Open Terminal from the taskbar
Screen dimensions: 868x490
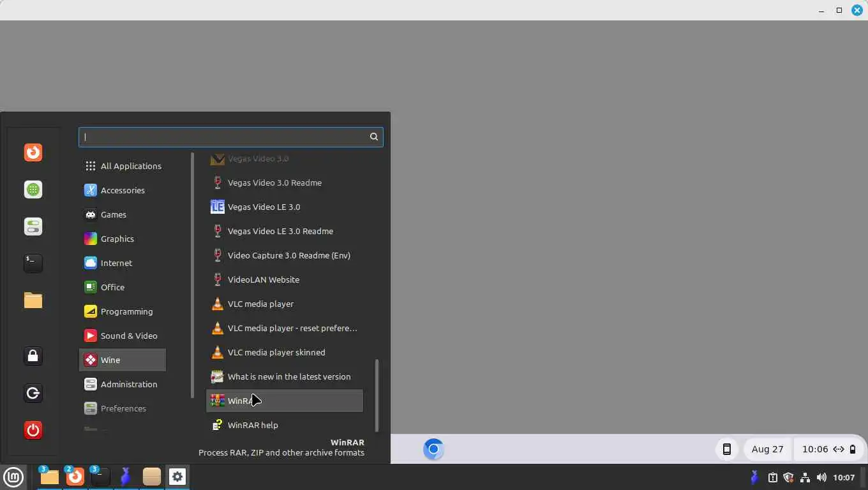(101, 477)
